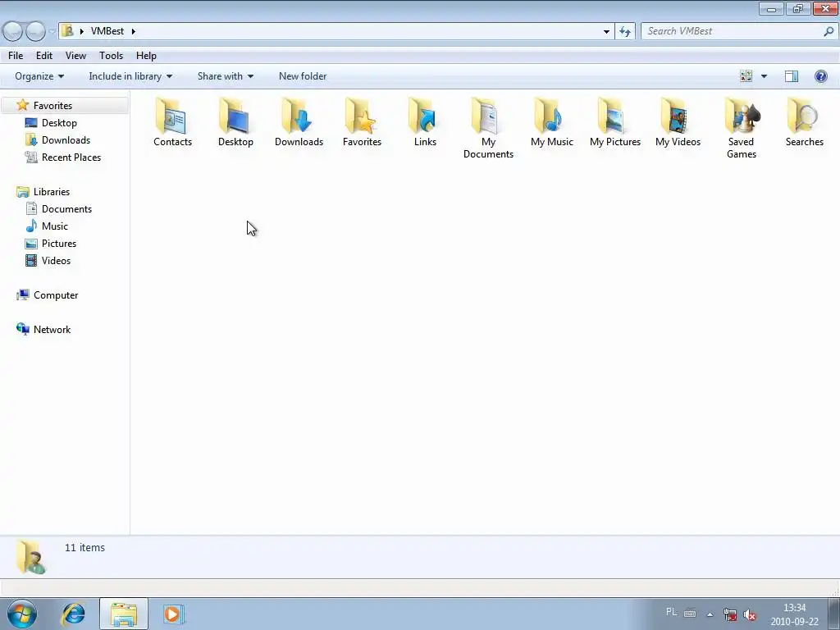Select the My Music folder
This screenshot has width=840, height=630.
[552, 122]
